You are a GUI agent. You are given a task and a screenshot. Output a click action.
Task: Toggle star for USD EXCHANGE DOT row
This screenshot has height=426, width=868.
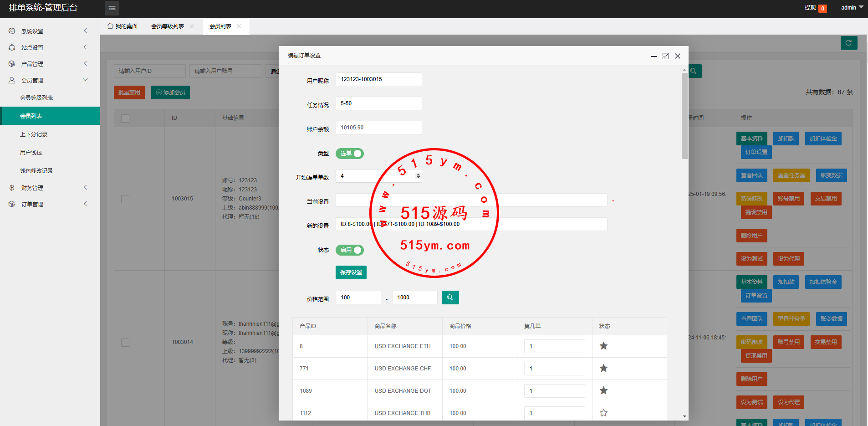pos(603,390)
